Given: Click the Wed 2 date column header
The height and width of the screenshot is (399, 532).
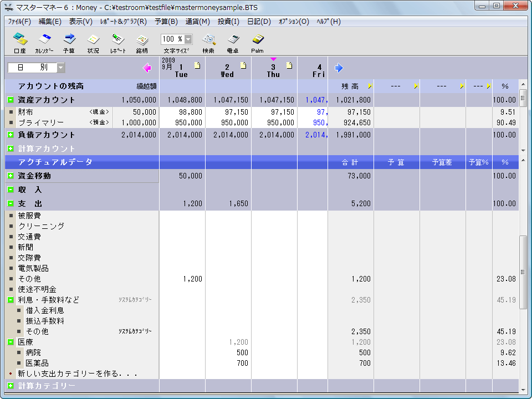Looking at the screenshot, I should [x=228, y=68].
